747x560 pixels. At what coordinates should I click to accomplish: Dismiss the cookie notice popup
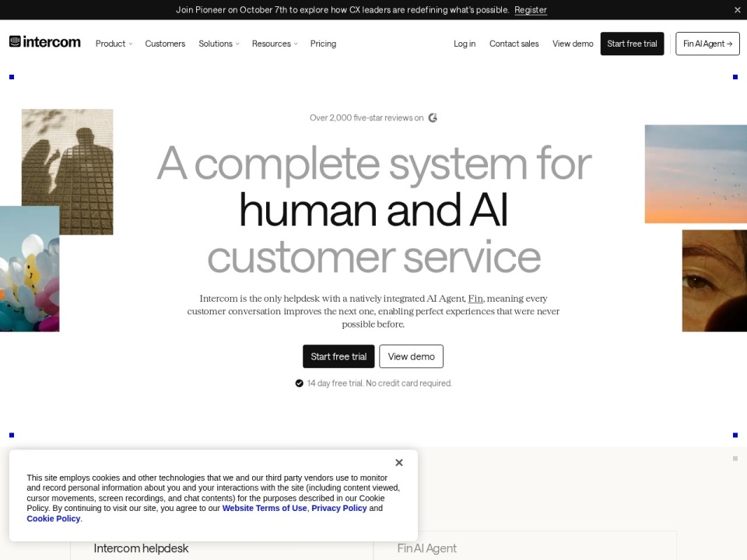pos(399,462)
